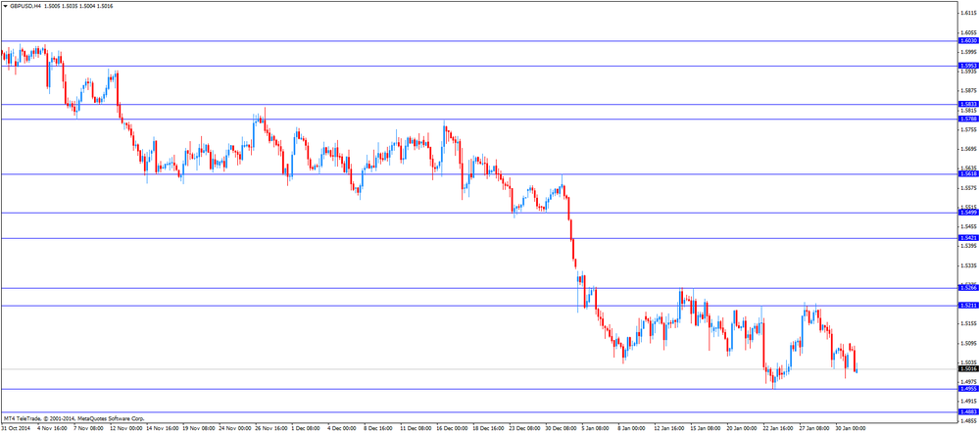This screenshot has height=433, width=980.
Task: Click the 12 Nov 00:00 time label
Action: coord(126,429)
